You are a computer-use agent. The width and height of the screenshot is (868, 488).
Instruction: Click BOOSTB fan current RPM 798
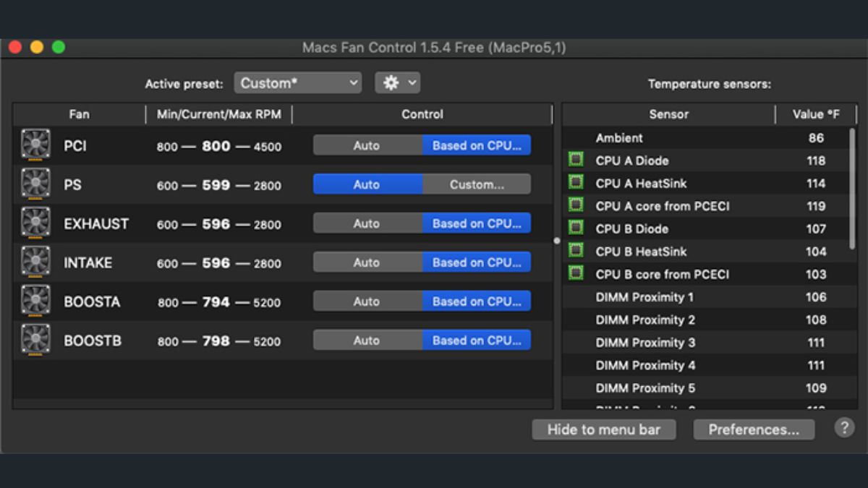[x=216, y=341]
